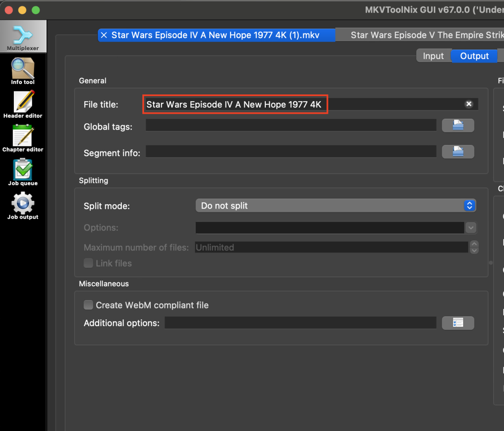Click the Maximum number of files field
This screenshot has width=504, height=431.
coord(332,247)
